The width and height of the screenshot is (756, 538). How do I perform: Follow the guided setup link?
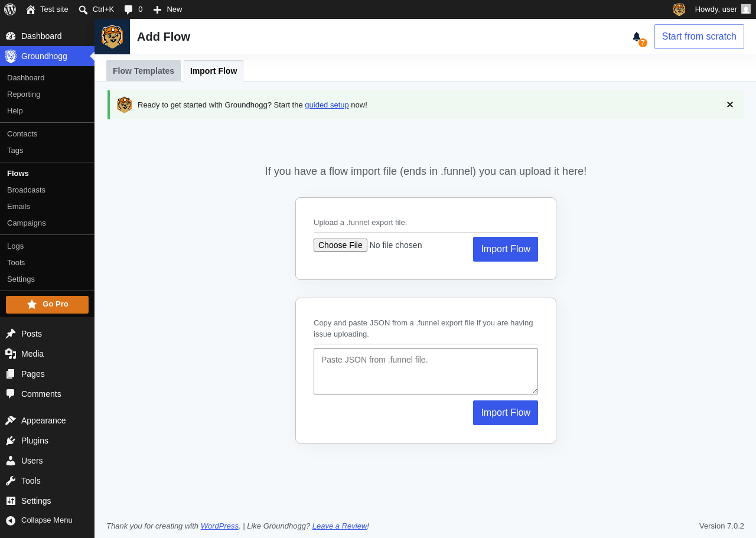[327, 105]
